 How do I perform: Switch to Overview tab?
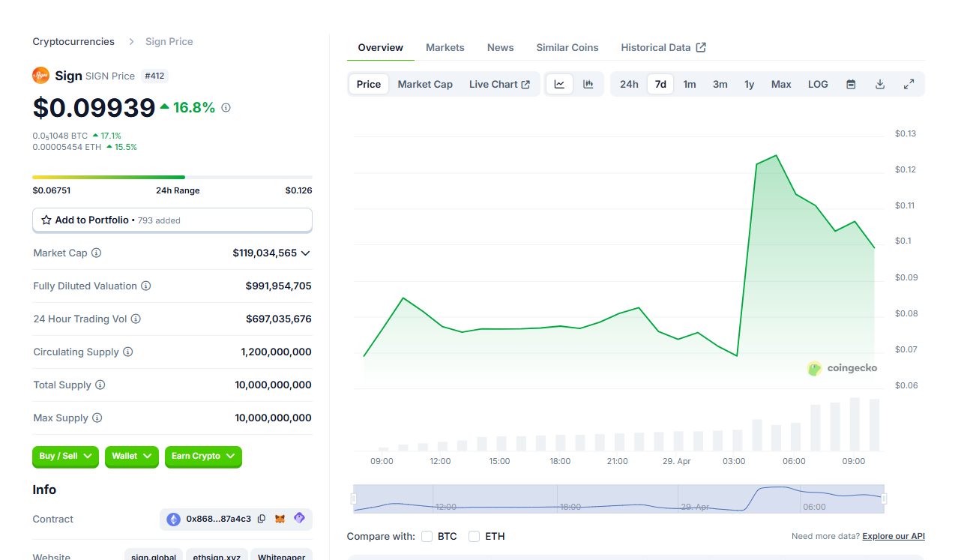click(381, 47)
